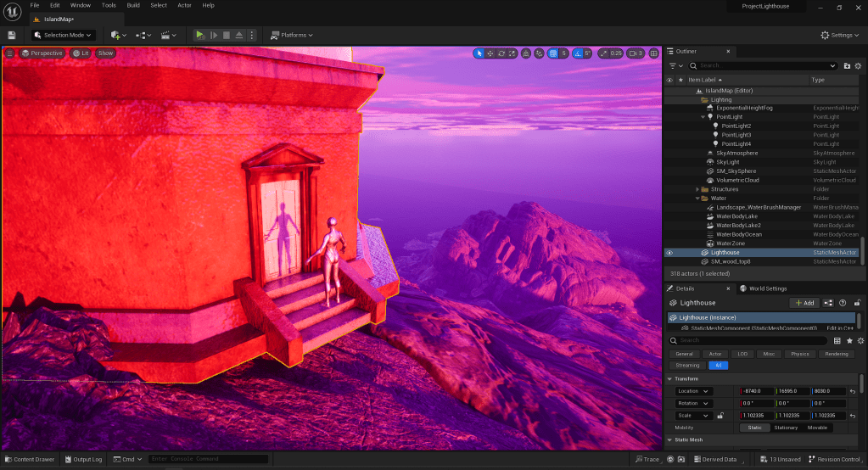This screenshot has height=470, width=868.
Task: Open the Platforms dropdown
Action: tap(292, 35)
